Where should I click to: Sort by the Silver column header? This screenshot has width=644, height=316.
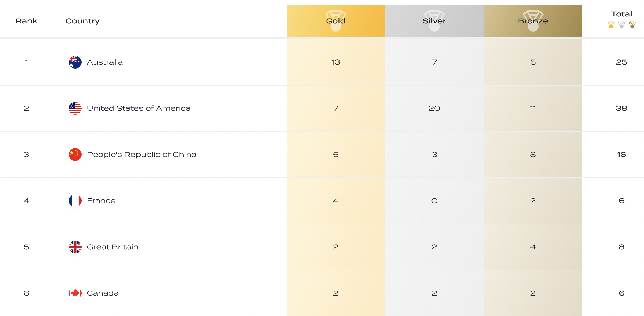click(x=434, y=21)
